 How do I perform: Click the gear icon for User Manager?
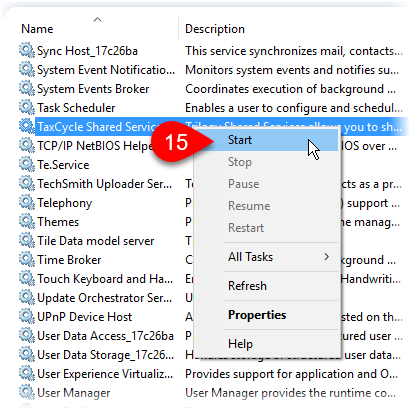coord(27,392)
